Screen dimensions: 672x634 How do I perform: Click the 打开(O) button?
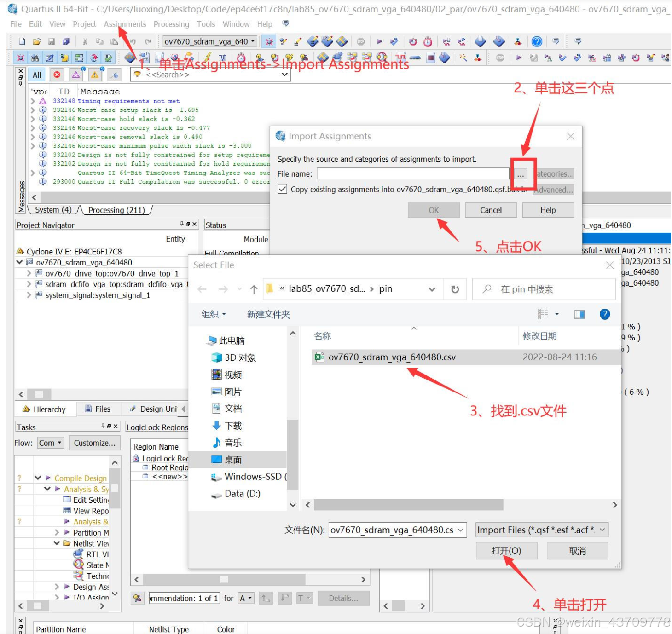pyautogui.click(x=506, y=551)
